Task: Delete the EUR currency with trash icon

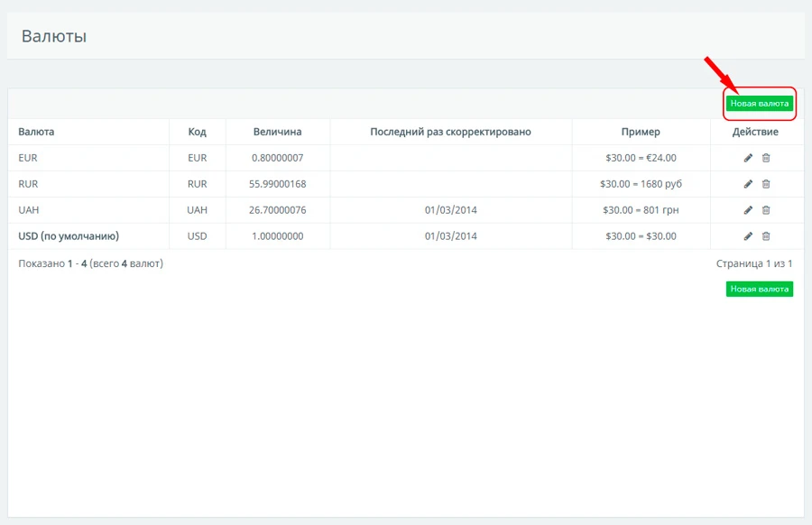Action: pos(766,158)
